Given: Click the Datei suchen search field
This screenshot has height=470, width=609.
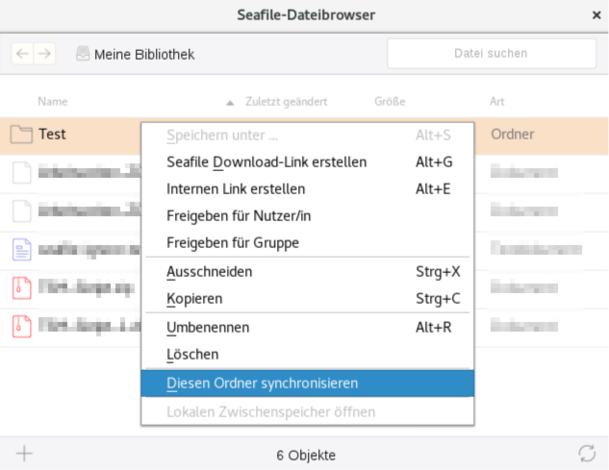Looking at the screenshot, I should point(490,54).
